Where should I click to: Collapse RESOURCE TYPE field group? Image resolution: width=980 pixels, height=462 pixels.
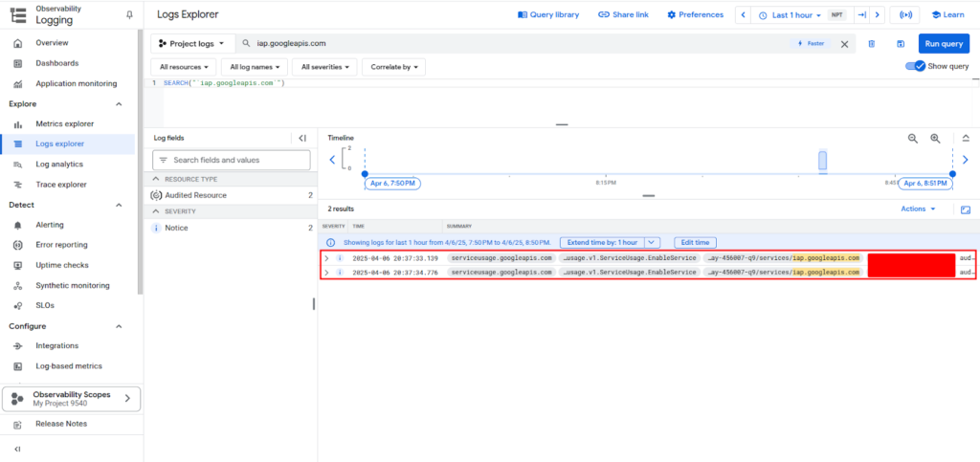156,179
